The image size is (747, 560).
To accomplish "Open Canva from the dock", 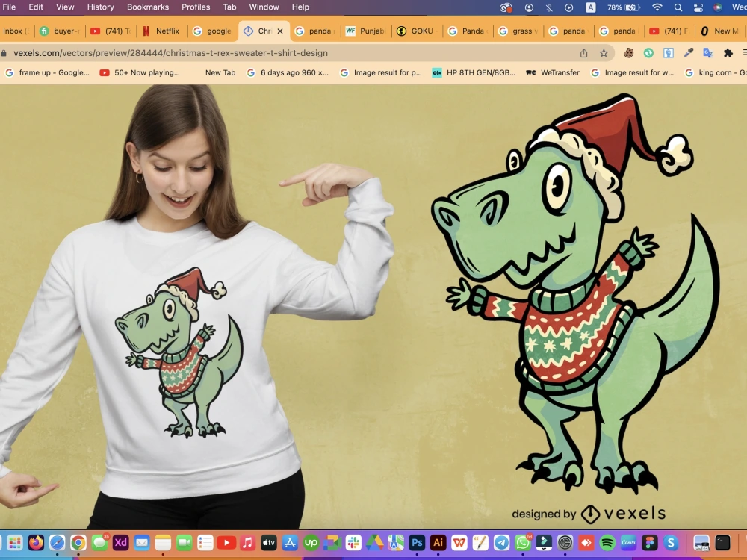I will [628, 542].
